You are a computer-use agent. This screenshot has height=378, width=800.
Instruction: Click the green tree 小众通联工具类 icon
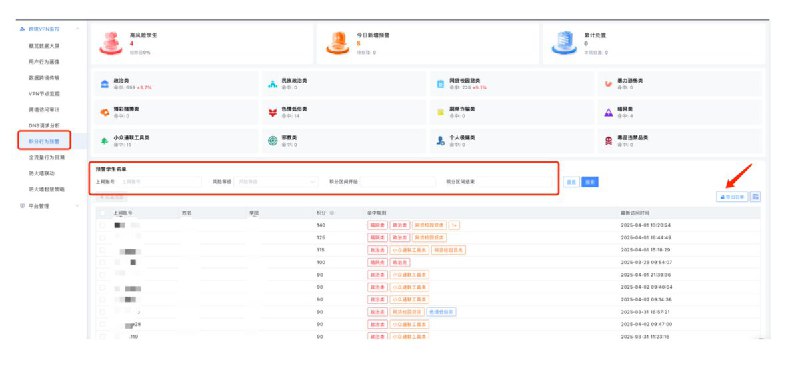pyautogui.click(x=105, y=141)
